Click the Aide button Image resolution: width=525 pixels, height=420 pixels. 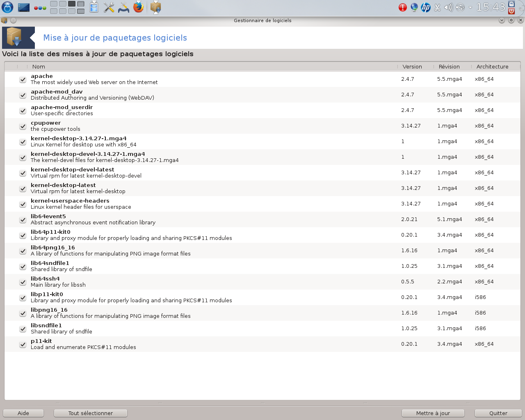tap(23, 413)
